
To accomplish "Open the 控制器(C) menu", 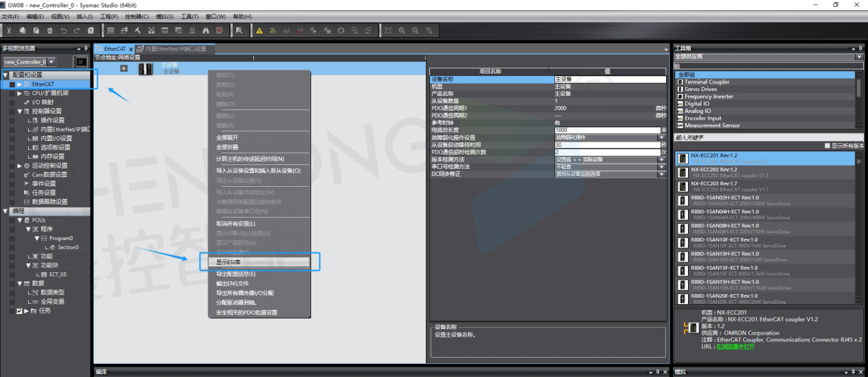I will tap(138, 16).
